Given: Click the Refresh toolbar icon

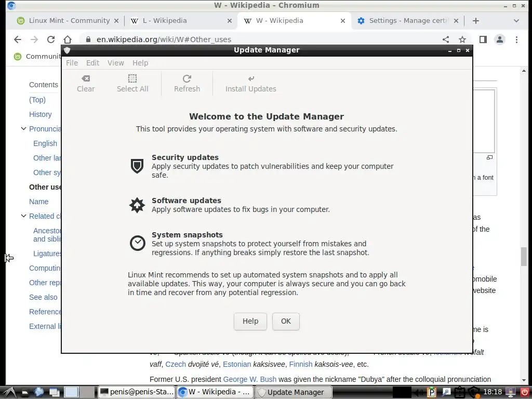Looking at the screenshot, I should (x=187, y=79).
